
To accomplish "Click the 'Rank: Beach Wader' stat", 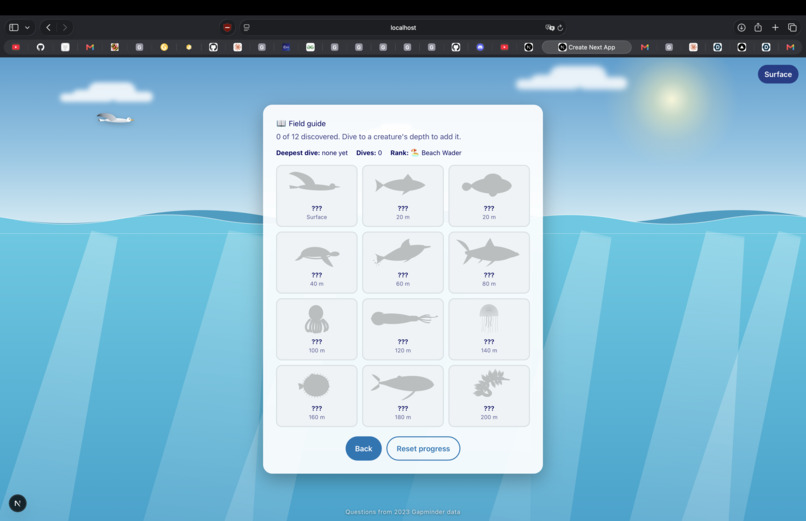I will (x=426, y=153).
